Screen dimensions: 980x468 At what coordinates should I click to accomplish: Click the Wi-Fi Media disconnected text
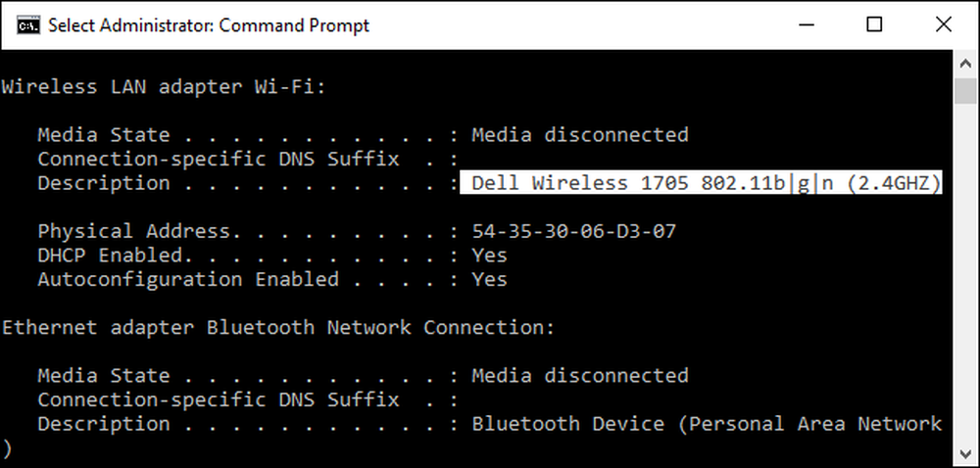pyautogui.click(x=580, y=135)
